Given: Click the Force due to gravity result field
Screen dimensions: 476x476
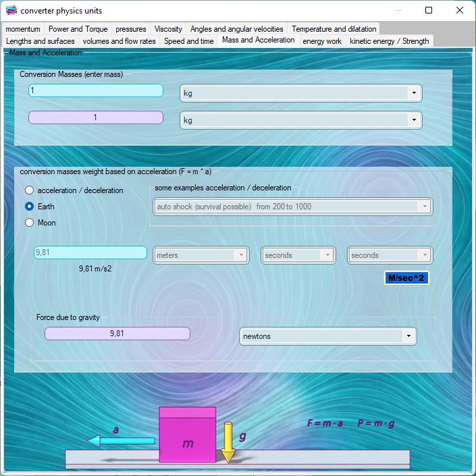Looking at the screenshot, I should coord(117,334).
